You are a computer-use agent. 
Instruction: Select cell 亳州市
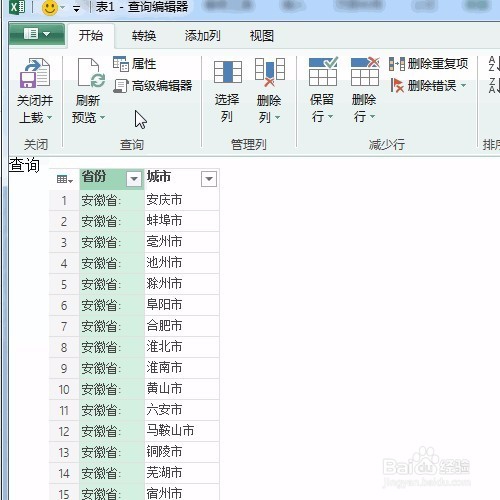(182, 242)
